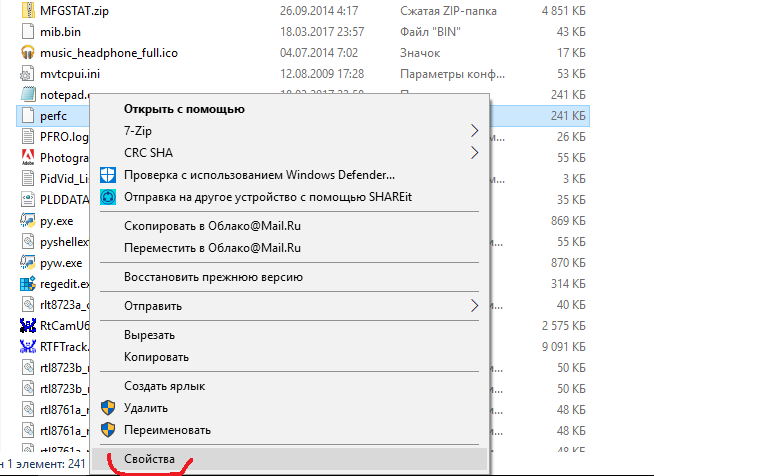This screenshot has height=476, width=770.
Task: Select the mvtcpui.ini file name
Action: point(70,74)
